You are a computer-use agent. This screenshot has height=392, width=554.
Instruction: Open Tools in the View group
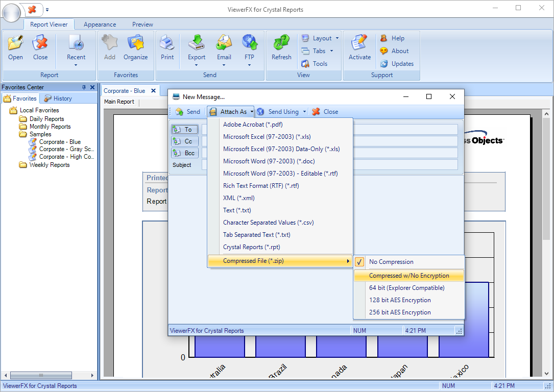(314, 64)
